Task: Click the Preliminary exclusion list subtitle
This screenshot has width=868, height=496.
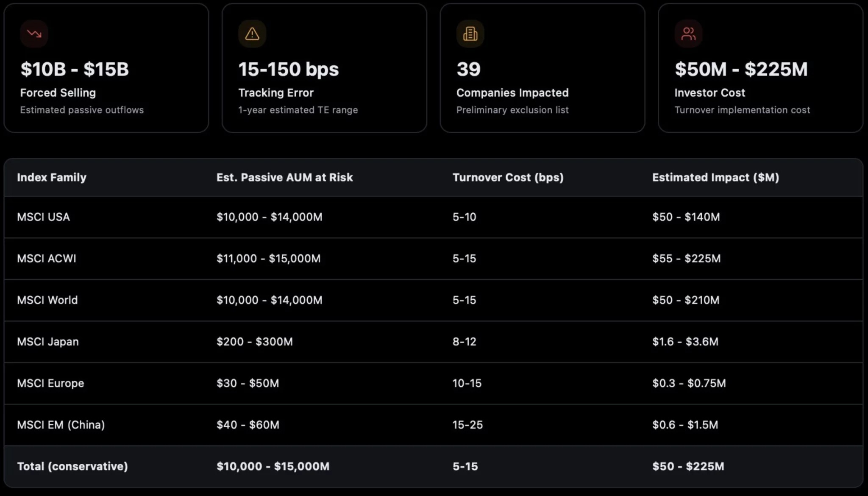Action: pos(512,110)
